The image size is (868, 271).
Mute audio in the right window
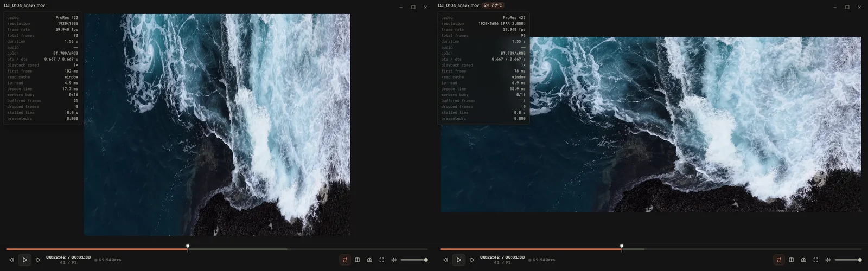828,260
